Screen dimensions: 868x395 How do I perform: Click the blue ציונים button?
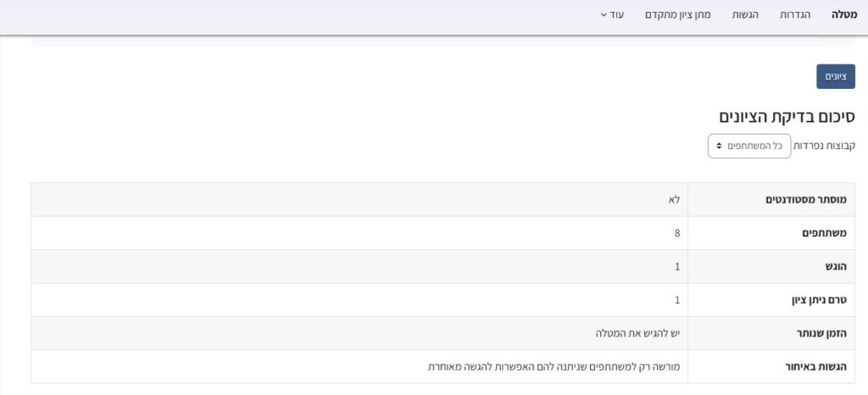(836, 76)
